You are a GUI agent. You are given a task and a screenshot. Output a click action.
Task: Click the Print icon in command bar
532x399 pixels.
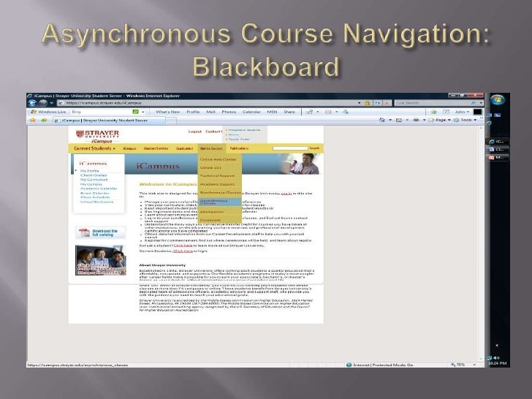[x=417, y=120]
